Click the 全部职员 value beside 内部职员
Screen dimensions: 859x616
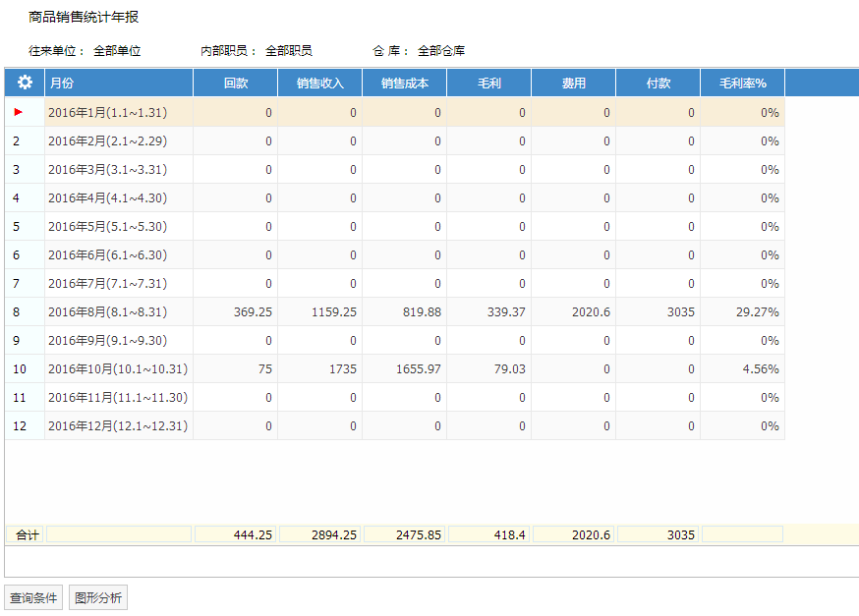(289, 51)
